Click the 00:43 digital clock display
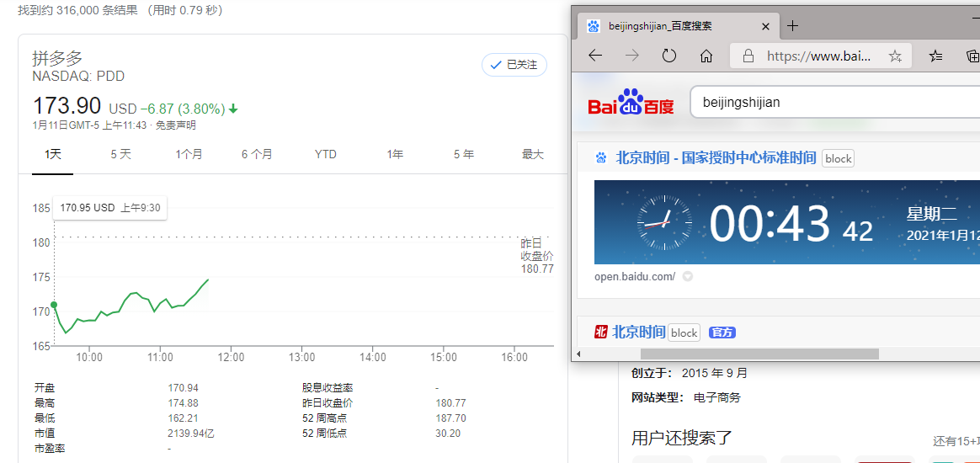This screenshot has height=463, width=980. tap(770, 223)
